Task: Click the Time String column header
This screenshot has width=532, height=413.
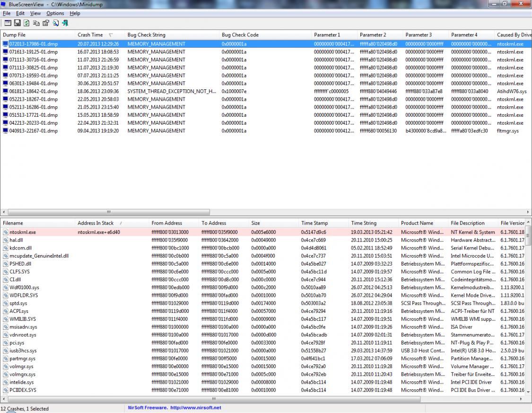Action: [373, 223]
